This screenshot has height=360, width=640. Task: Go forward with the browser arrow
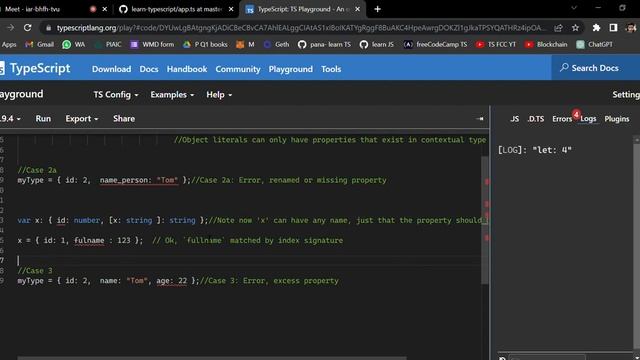pos(11,28)
